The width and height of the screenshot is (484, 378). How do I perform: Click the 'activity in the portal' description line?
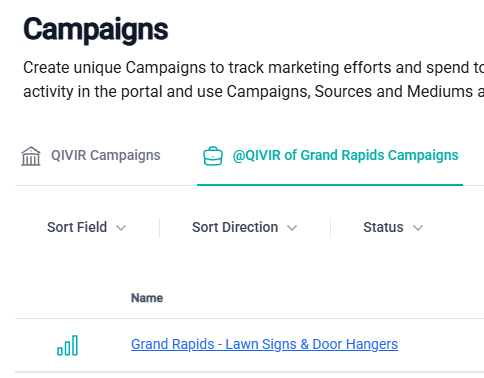click(x=253, y=91)
